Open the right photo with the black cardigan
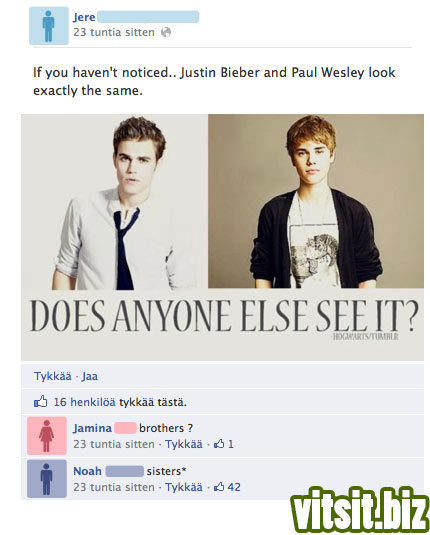 click(316, 201)
